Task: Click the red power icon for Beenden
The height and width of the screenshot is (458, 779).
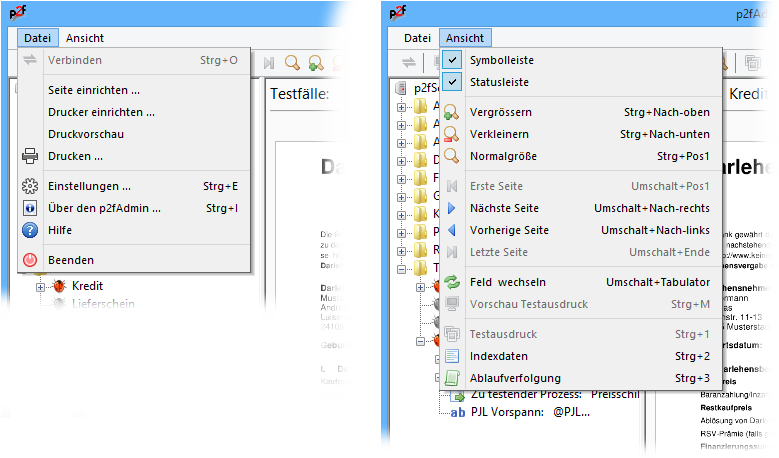Action: (x=30, y=260)
